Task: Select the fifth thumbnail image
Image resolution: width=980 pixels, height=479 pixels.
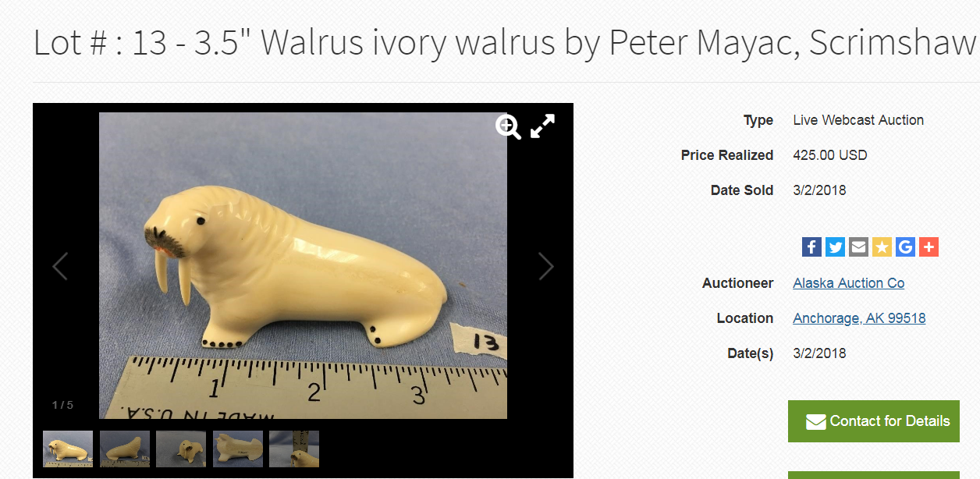Action: click(294, 449)
